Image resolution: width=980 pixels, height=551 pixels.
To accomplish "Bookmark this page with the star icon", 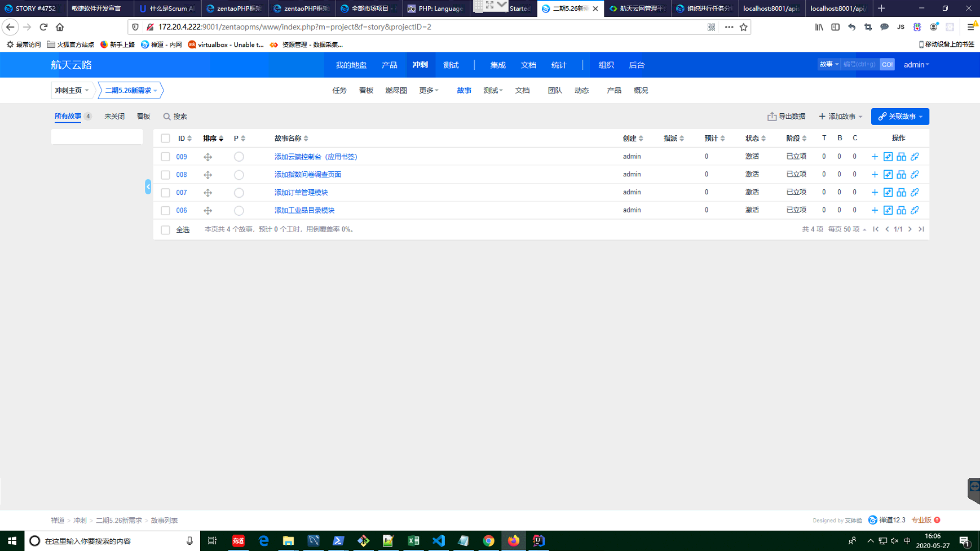I will coord(744,27).
